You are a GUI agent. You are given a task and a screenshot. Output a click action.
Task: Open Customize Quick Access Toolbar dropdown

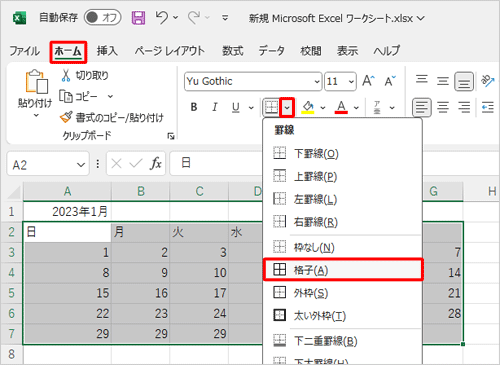[225, 18]
